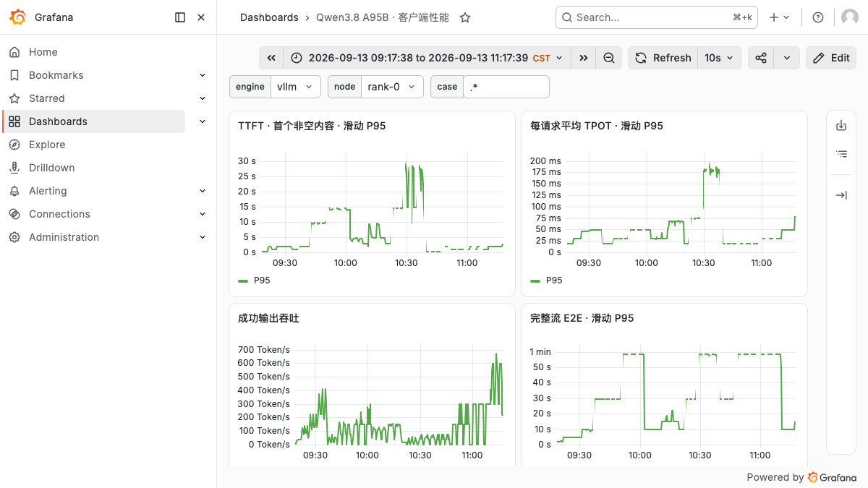This screenshot has height=488, width=868.
Task: Click the 成功输出吞吐 panel title
Action: [x=268, y=318]
